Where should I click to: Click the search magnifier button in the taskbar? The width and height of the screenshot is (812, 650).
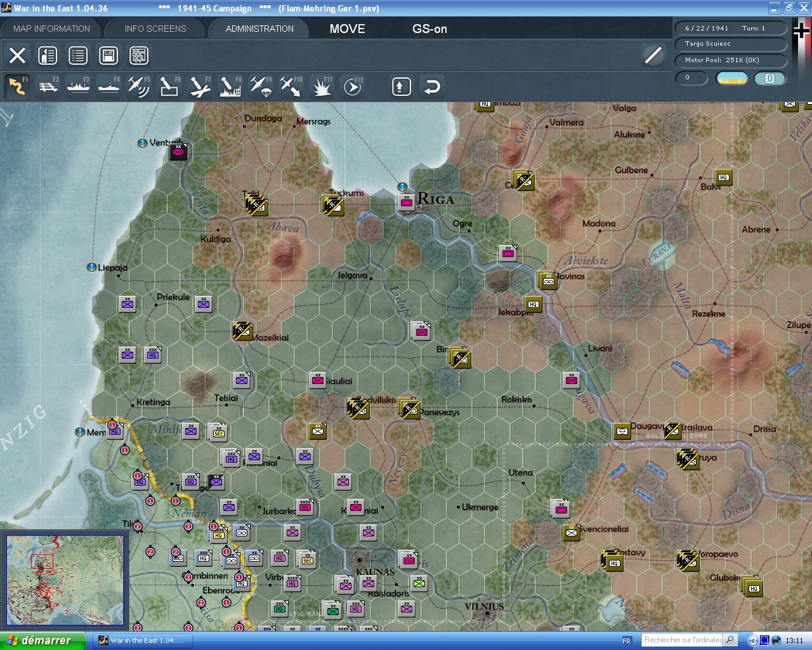click(730, 640)
